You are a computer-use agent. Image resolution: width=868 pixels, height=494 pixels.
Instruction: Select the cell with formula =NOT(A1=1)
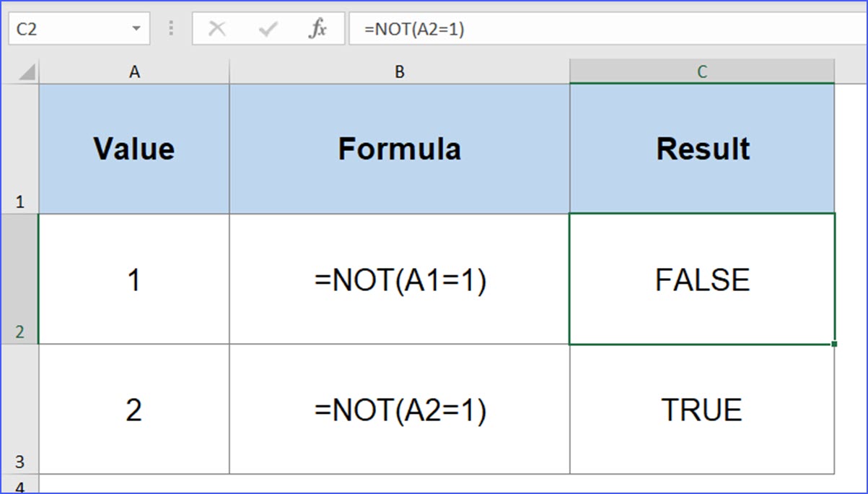pos(399,279)
